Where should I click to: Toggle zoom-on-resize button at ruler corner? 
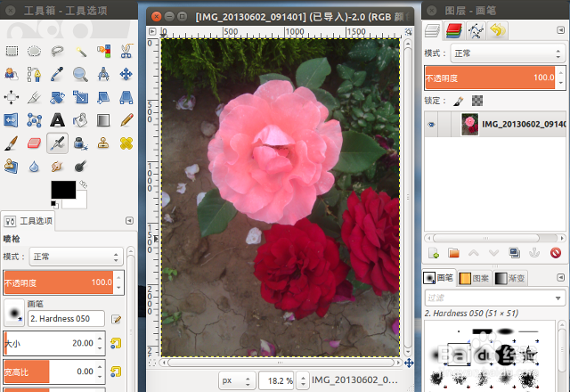click(409, 32)
